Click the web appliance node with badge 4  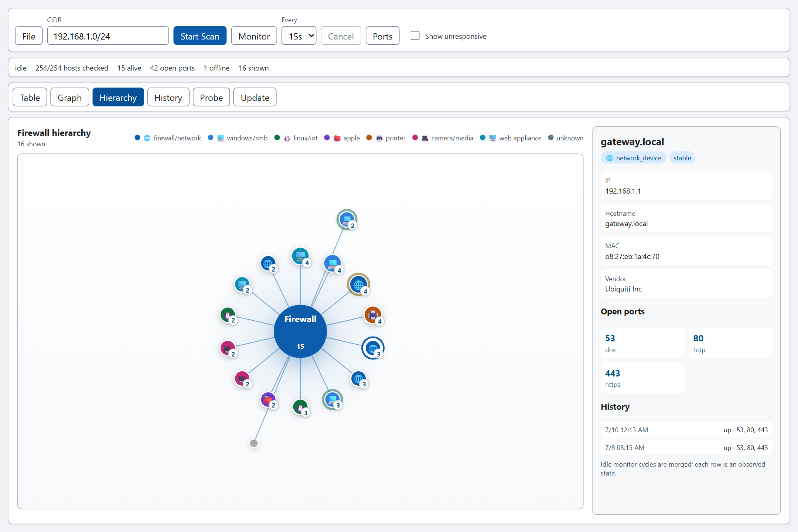pos(300,256)
